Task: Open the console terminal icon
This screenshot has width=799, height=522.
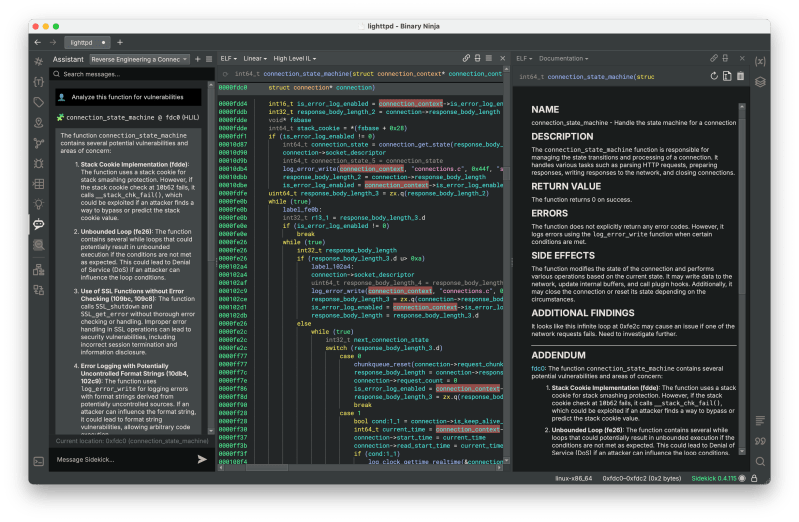Action: pos(39,462)
